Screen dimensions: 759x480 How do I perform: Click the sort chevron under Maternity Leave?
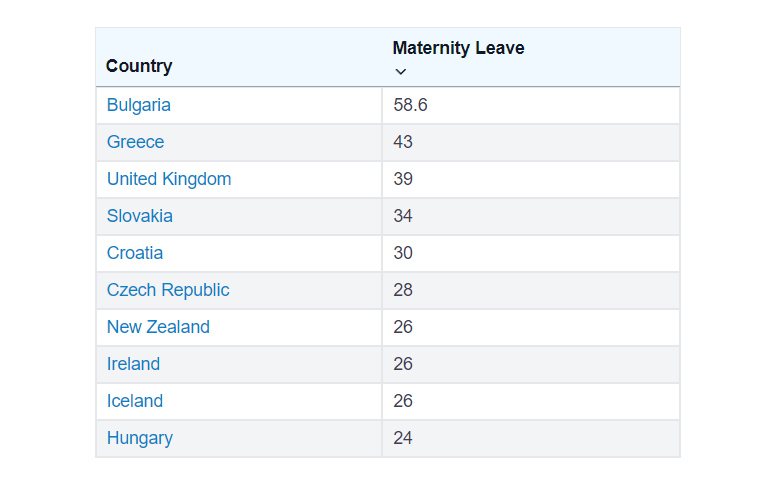pyautogui.click(x=401, y=71)
